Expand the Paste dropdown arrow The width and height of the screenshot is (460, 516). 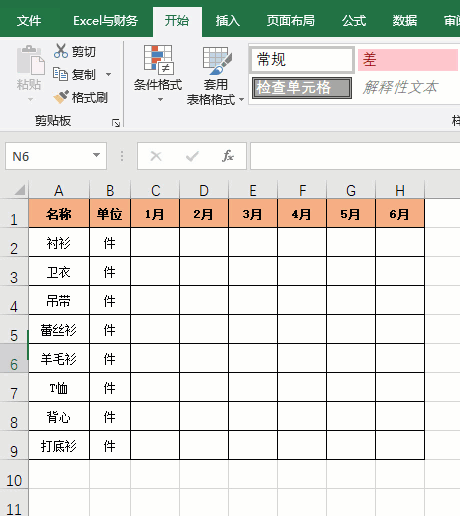pyautogui.click(x=30, y=99)
